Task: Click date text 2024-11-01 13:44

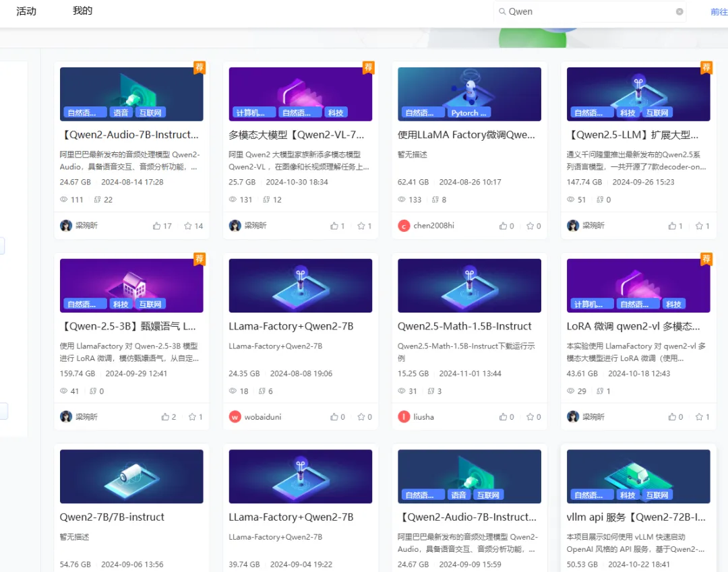Action: (x=471, y=373)
